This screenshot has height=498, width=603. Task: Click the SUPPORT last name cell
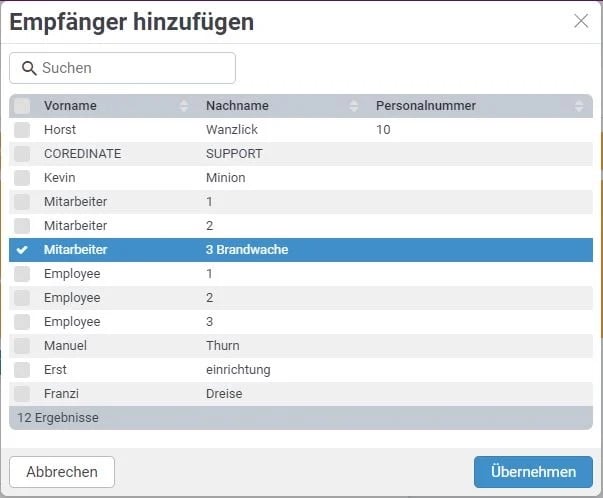234,154
